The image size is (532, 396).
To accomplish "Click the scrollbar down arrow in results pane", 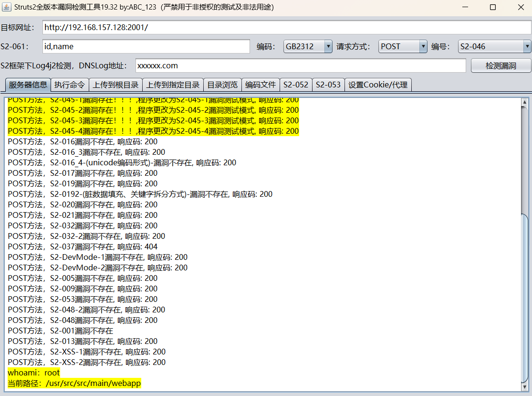I will coord(524,387).
